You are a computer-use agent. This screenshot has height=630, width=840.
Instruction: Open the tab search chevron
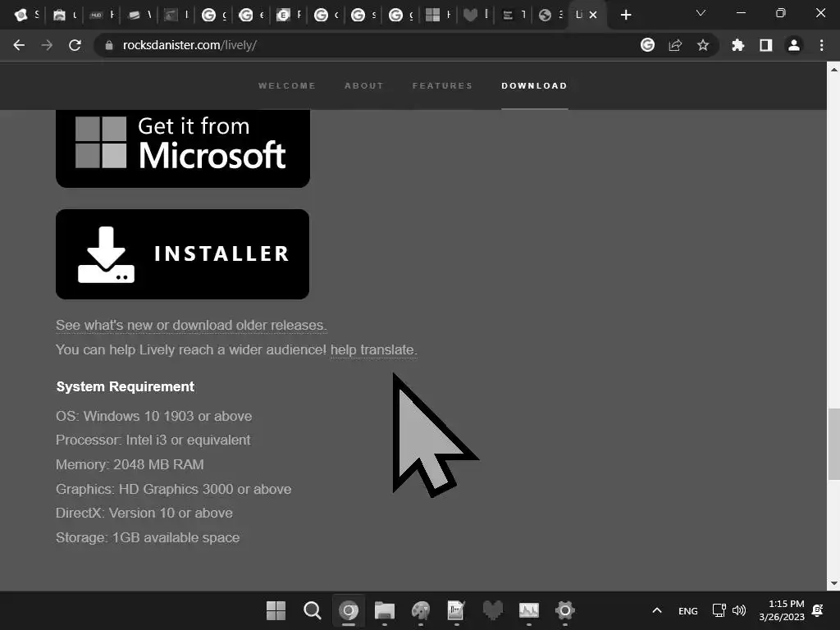pyautogui.click(x=701, y=13)
